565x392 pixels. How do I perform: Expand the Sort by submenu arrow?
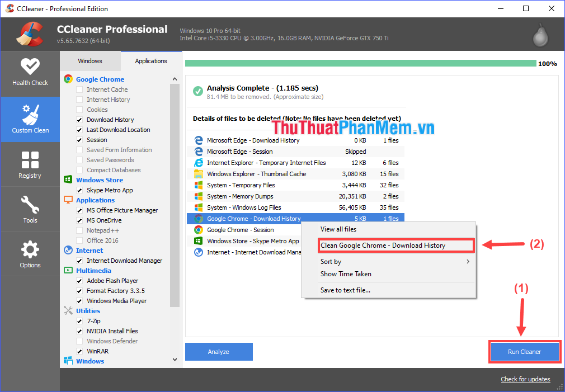coord(468,261)
